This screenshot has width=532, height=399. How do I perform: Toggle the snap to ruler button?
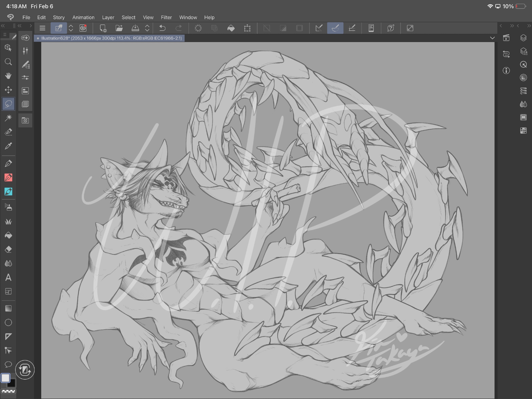pyautogui.click(x=319, y=28)
